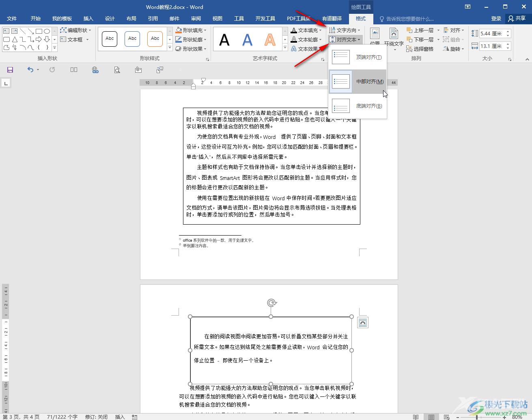Click the Share button
532x420 pixels.
tap(517, 19)
